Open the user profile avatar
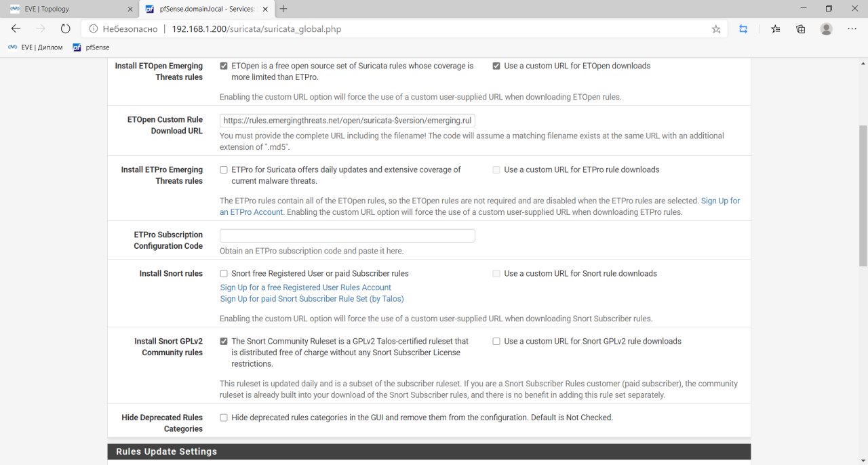Viewport: 868px width, 465px height. (x=826, y=29)
